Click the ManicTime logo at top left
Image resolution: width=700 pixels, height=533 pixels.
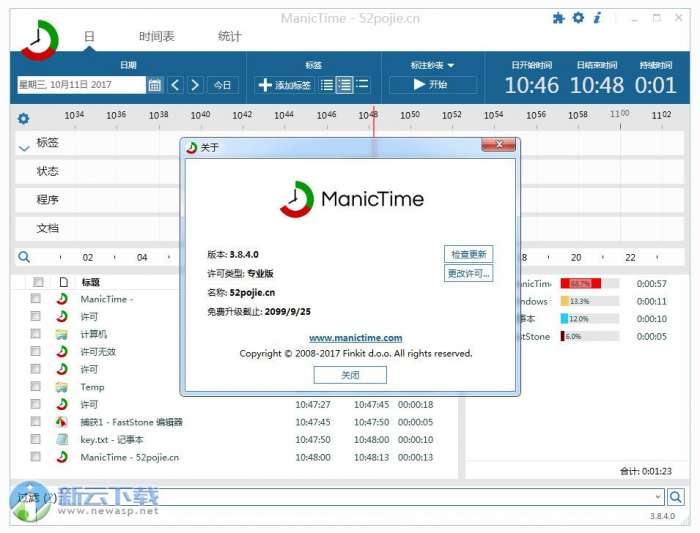[39, 40]
